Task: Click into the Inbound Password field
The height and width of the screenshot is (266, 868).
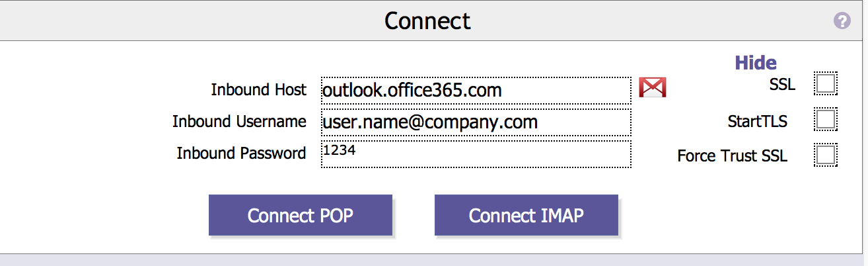Action: [x=476, y=154]
